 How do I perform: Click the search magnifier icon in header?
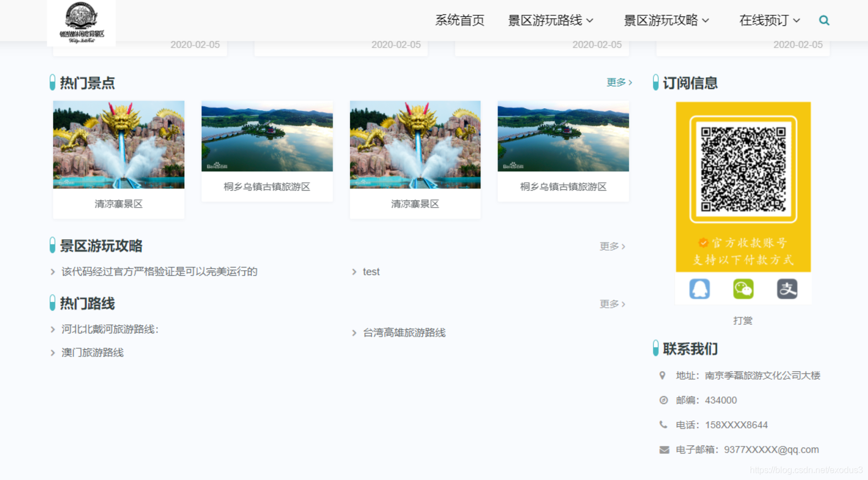[x=823, y=20]
